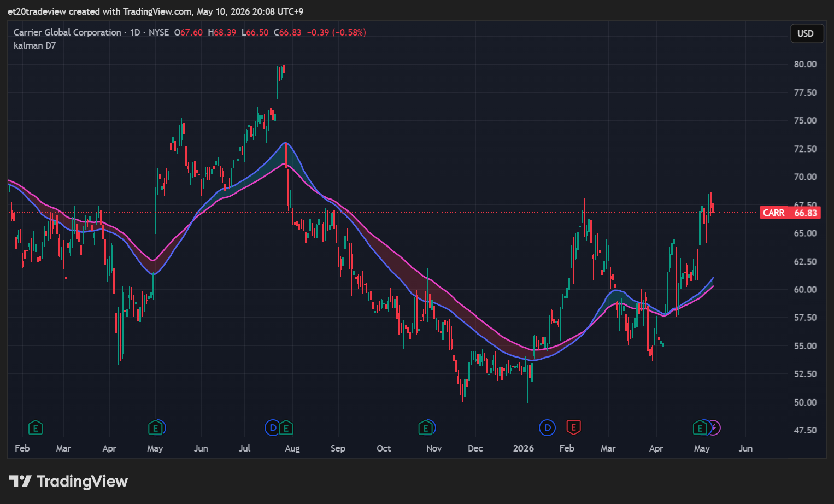
Task: Click the 80.00 price axis label
Action: coord(805,64)
